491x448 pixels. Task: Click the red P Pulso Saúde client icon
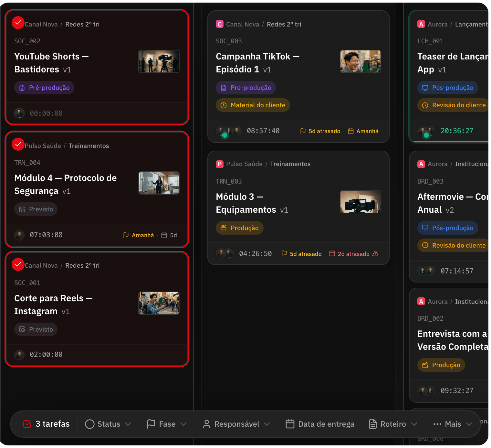(x=220, y=164)
